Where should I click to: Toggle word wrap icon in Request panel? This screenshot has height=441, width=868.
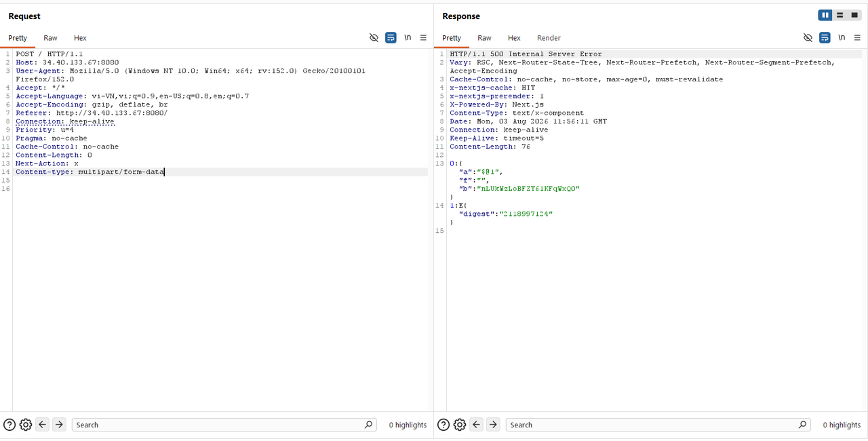391,38
